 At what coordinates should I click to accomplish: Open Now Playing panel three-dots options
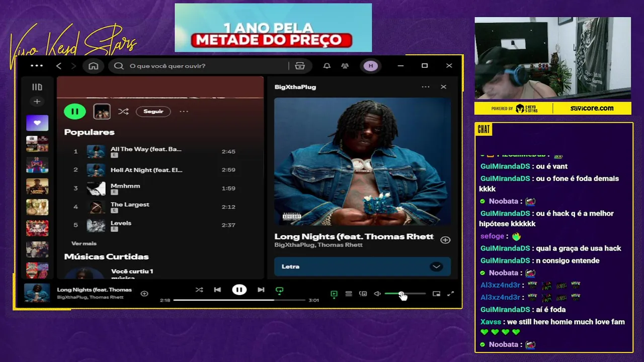click(x=426, y=87)
